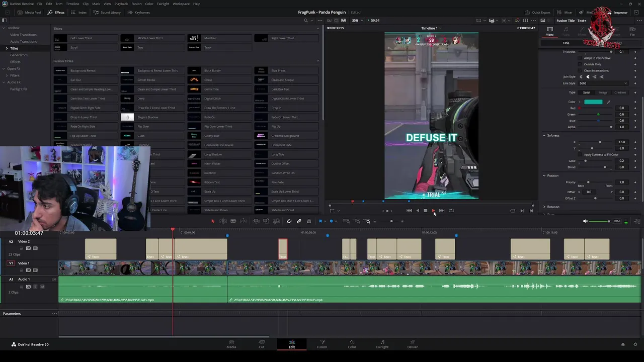
Task: Enable Apply Softness to Fill Color
Action: coord(580,155)
